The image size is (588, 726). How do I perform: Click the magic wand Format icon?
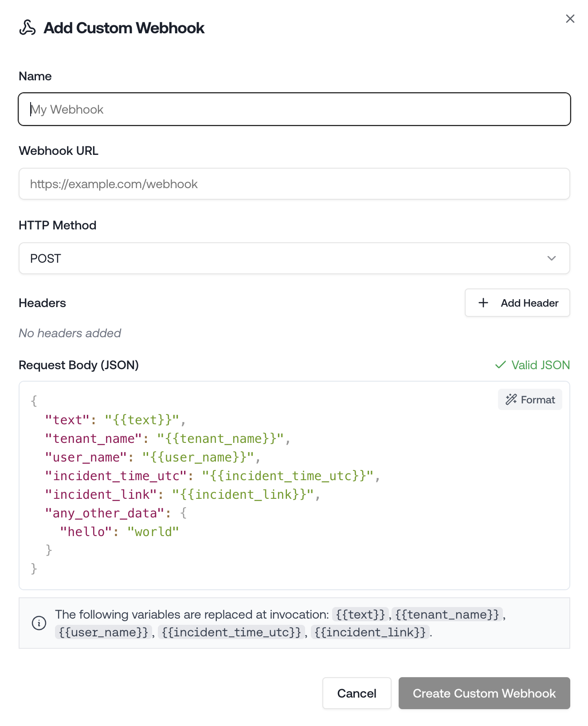pyautogui.click(x=511, y=399)
